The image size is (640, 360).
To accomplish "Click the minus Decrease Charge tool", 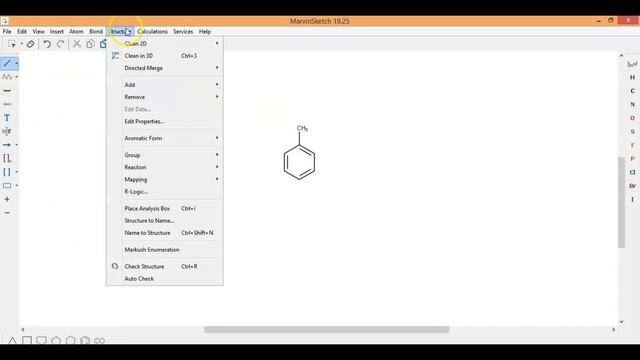I will pyautogui.click(x=7, y=213).
